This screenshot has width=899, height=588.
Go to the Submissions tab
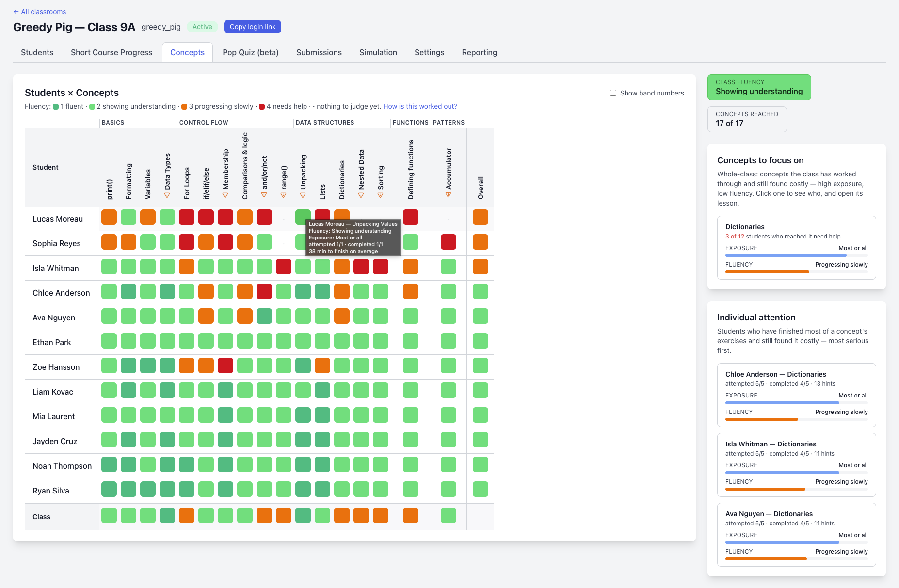click(319, 52)
